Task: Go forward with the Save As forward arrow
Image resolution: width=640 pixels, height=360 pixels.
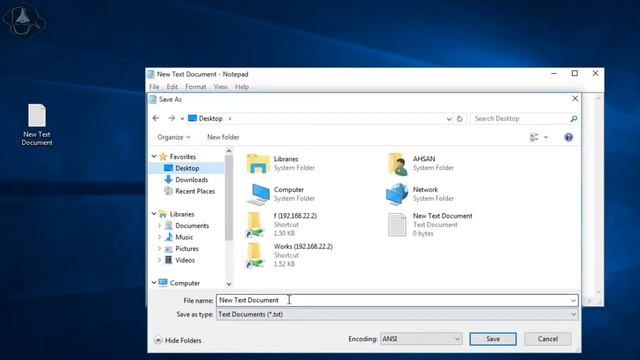Action: pos(171,118)
